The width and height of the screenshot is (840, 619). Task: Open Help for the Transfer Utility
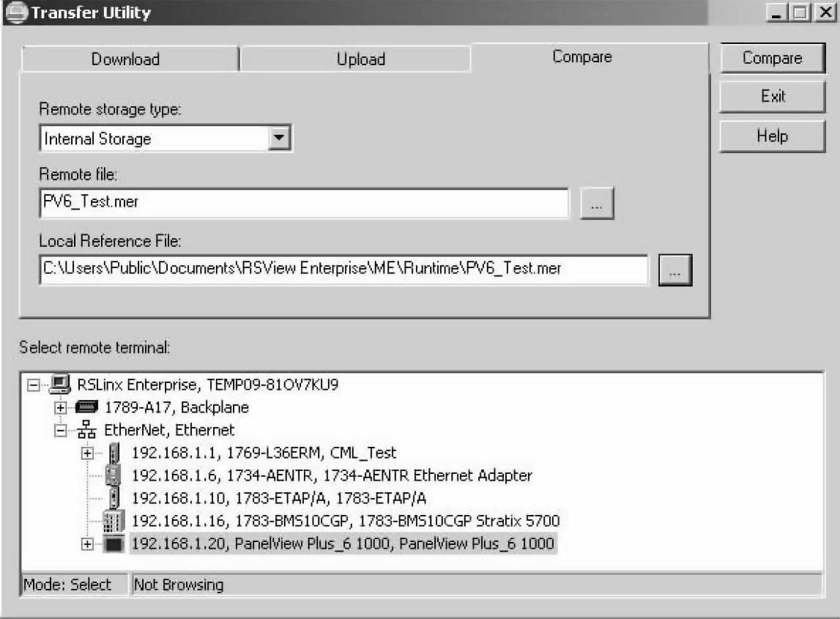(772, 136)
